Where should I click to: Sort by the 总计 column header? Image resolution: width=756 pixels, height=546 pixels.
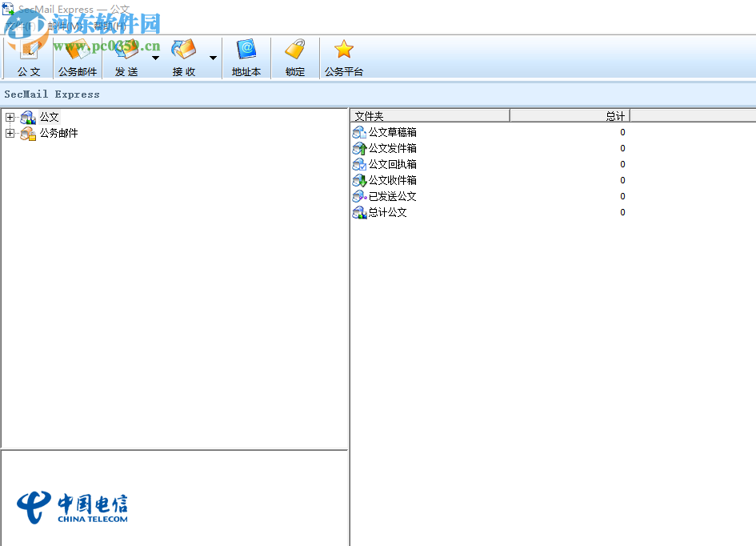coord(570,116)
